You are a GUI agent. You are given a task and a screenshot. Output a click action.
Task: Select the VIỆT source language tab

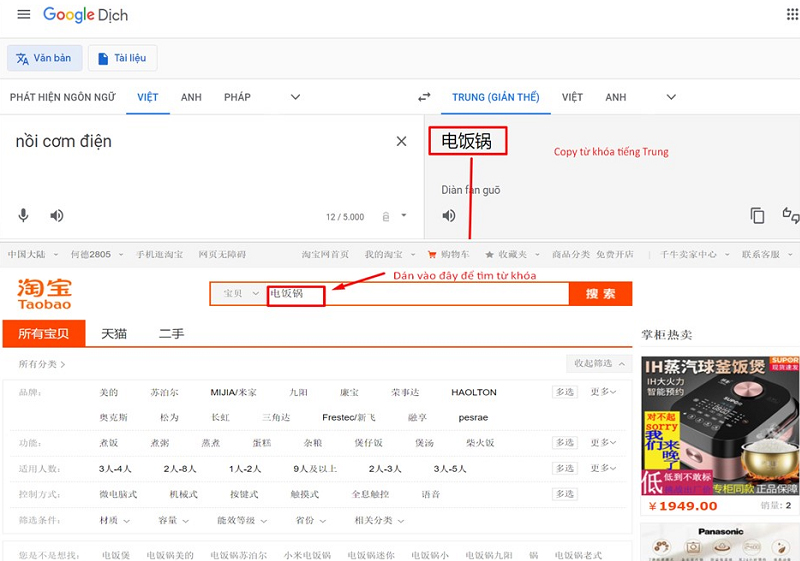[148, 97]
